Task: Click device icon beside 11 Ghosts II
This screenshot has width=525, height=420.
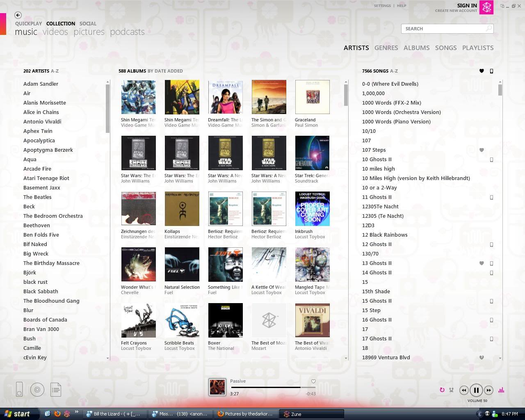Action: tap(491, 197)
